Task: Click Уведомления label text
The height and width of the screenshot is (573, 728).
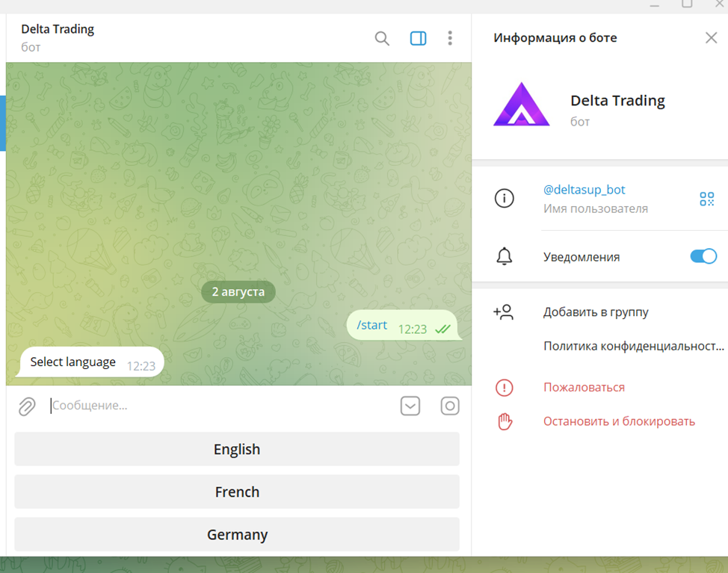Action: click(x=582, y=257)
